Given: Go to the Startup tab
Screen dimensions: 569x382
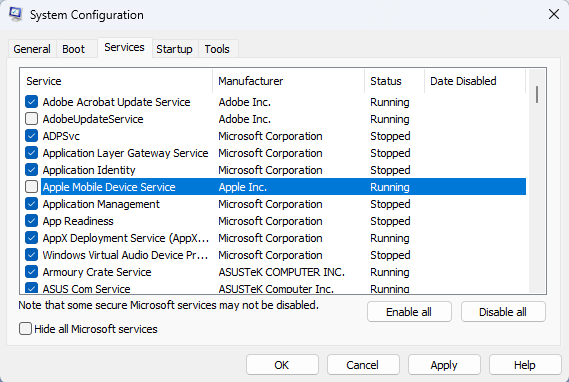Looking at the screenshot, I should coord(175,49).
